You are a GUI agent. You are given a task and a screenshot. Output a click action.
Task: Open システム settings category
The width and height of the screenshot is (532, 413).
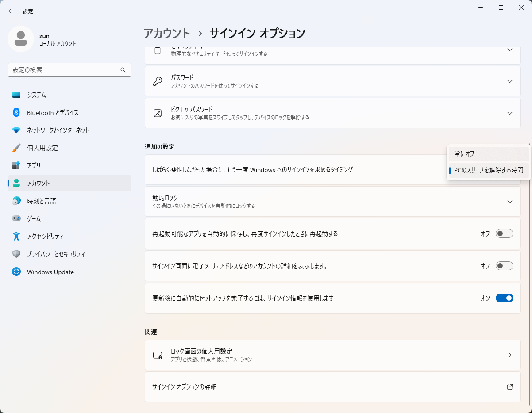(69, 95)
